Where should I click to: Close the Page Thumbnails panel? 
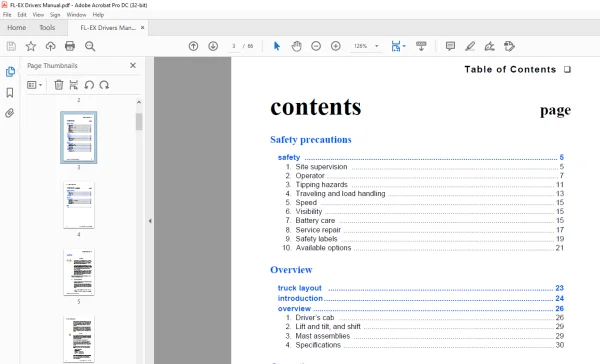(x=133, y=65)
